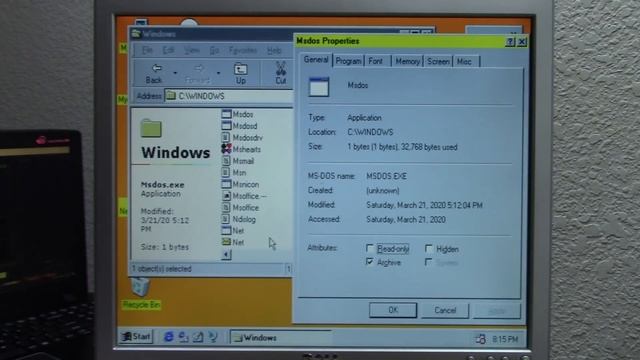Click the file list left scroll arrow

(x=226, y=255)
